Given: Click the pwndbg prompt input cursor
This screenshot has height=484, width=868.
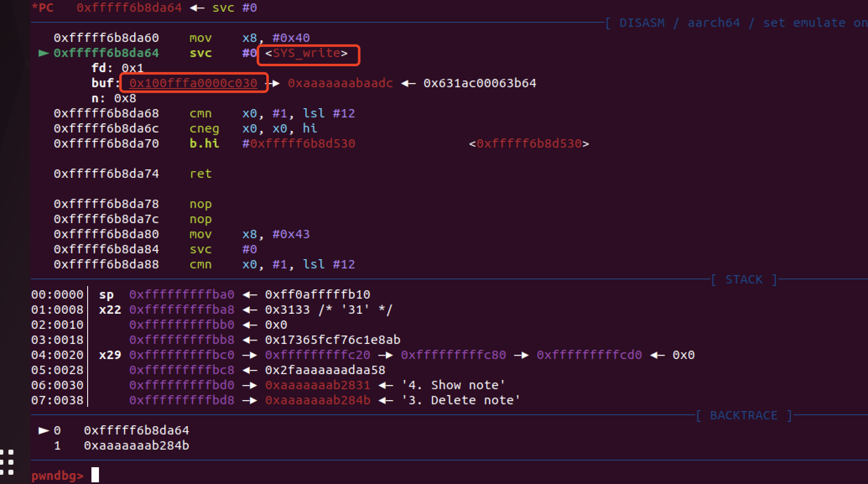Looking at the screenshot, I should click(x=95, y=475).
